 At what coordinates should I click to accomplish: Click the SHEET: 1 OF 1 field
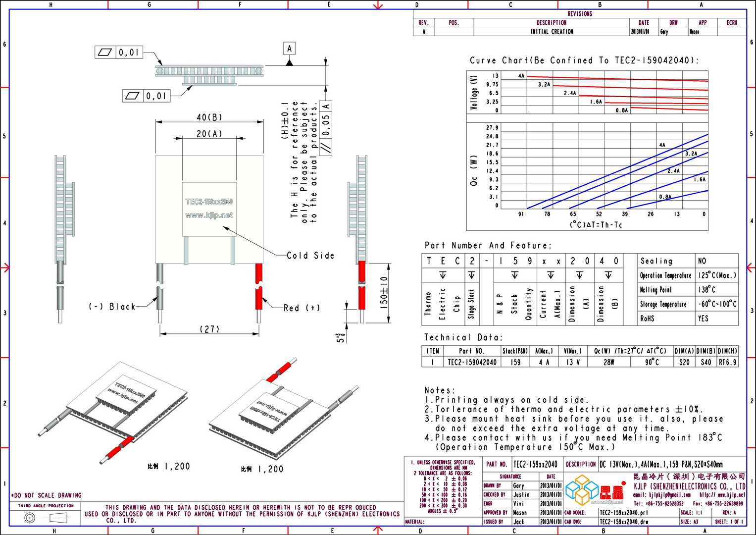coord(730,522)
